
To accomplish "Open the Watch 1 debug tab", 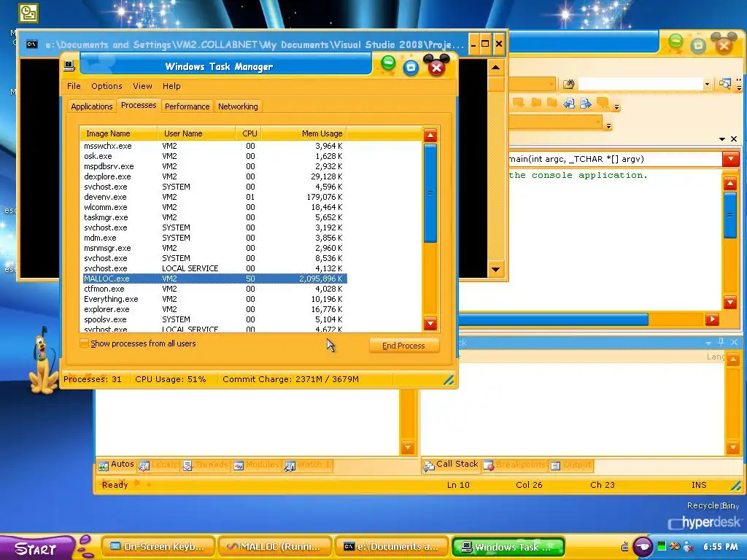I will click(x=307, y=464).
